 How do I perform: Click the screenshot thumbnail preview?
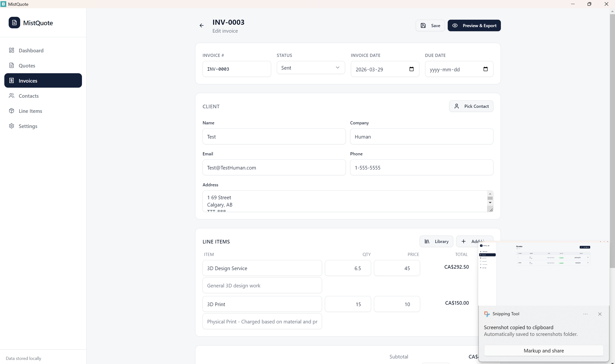tap(544, 273)
